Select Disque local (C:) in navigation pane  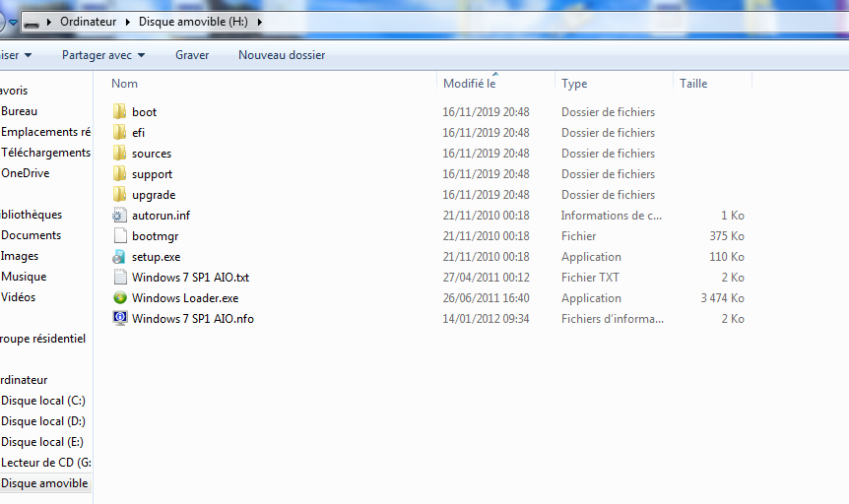click(x=43, y=401)
